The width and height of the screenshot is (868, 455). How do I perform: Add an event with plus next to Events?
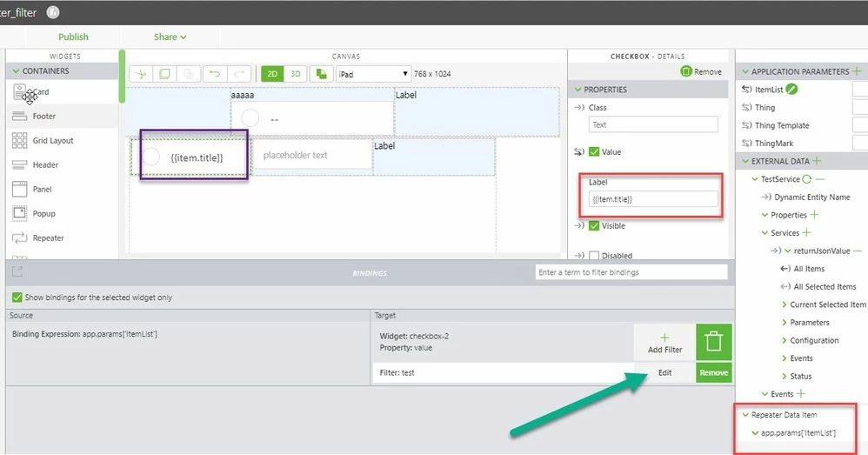click(800, 394)
